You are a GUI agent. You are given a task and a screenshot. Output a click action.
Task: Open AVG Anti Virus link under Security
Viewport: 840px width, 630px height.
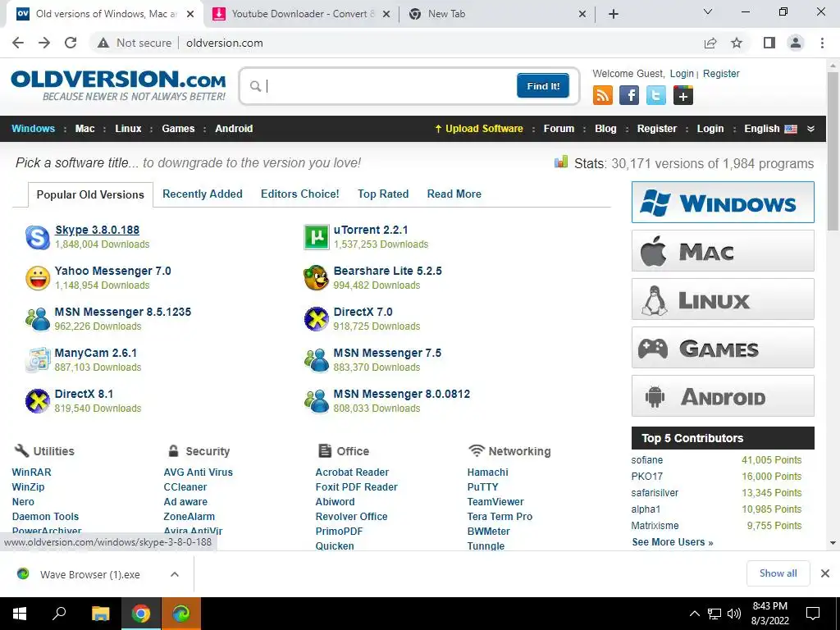point(199,472)
